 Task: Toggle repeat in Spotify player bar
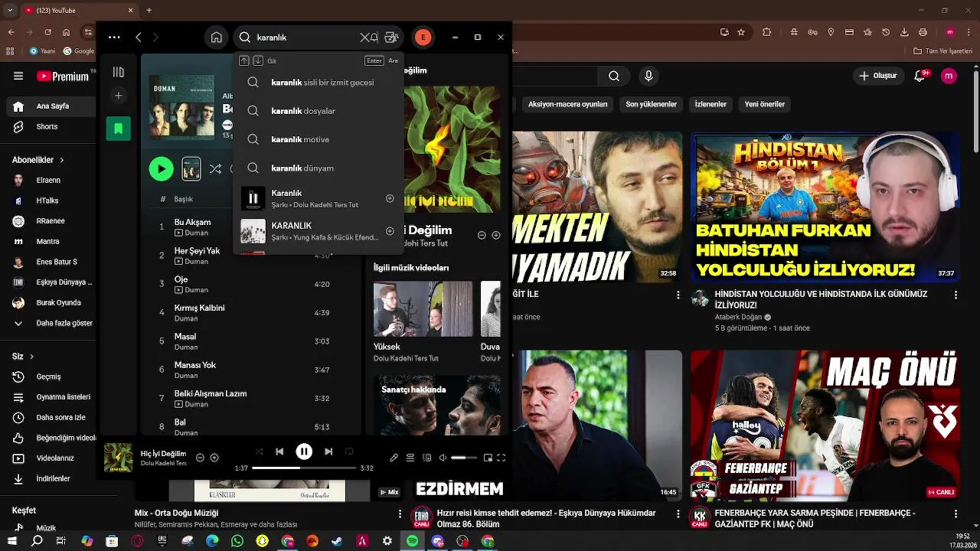pos(349,452)
